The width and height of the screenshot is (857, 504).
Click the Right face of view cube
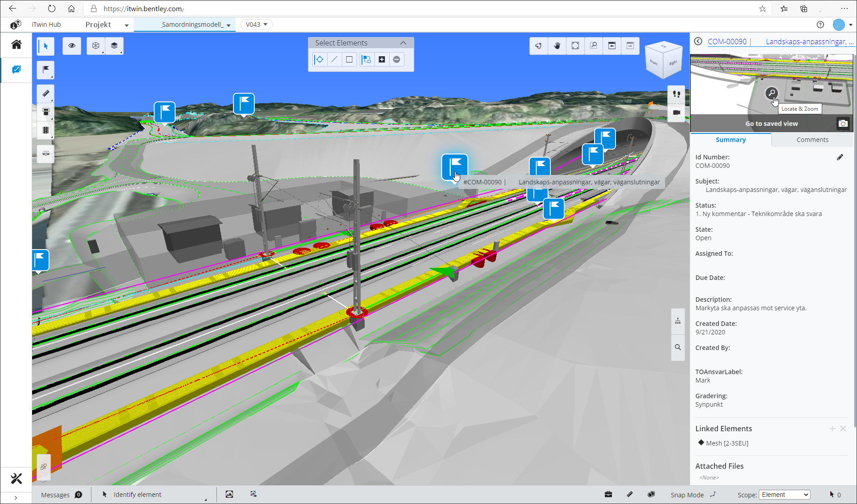pyautogui.click(x=673, y=63)
